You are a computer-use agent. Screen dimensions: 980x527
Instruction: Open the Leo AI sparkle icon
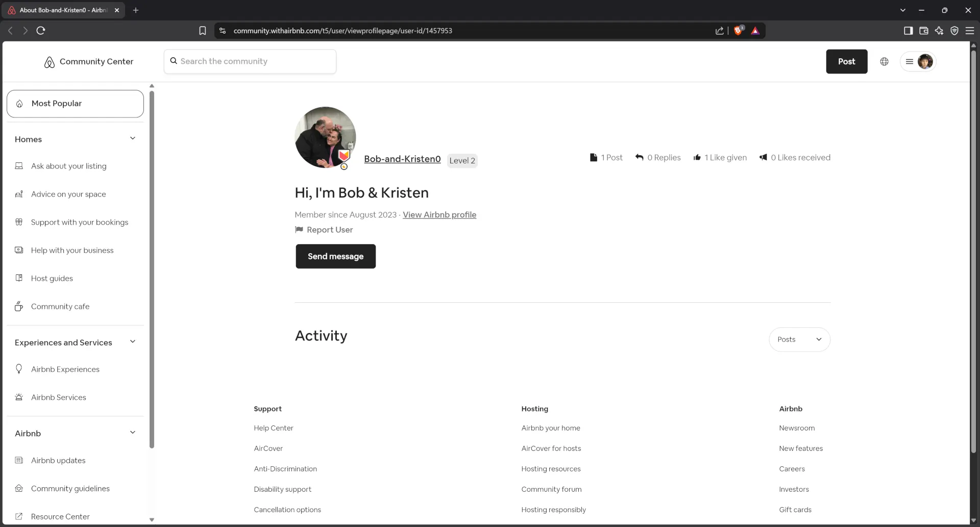pyautogui.click(x=939, y=31)
